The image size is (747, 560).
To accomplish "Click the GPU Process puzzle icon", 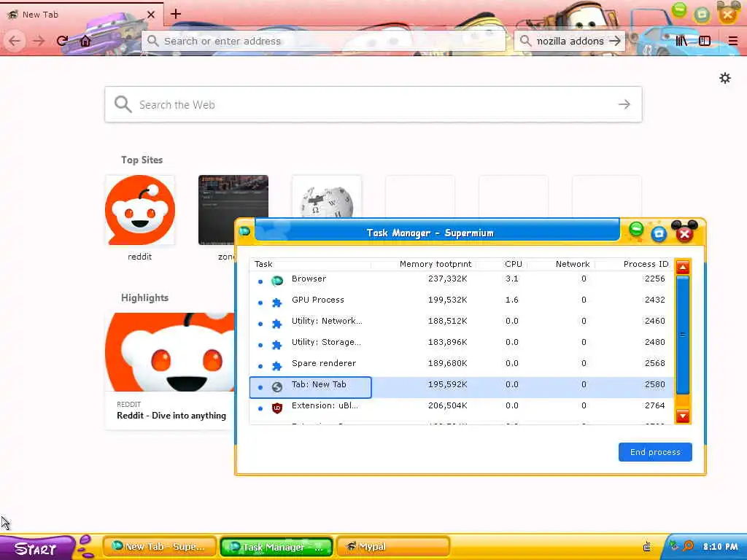I will tap(276, 303).
